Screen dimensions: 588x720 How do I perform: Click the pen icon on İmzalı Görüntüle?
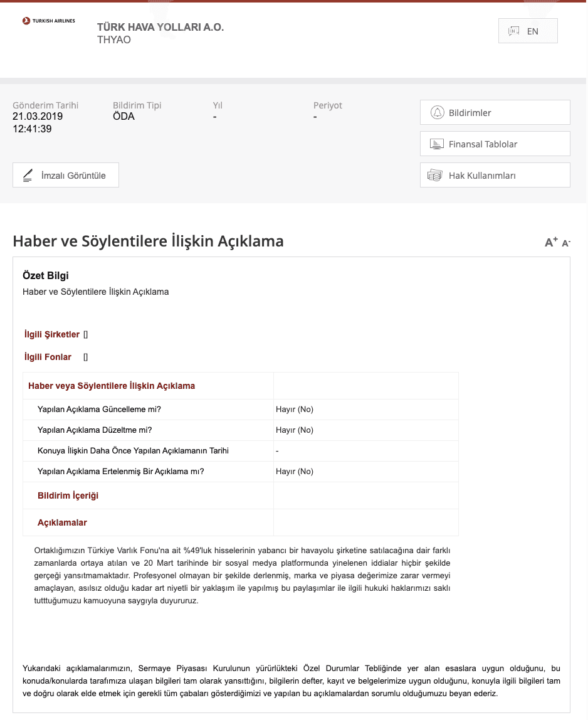[28, 176]
